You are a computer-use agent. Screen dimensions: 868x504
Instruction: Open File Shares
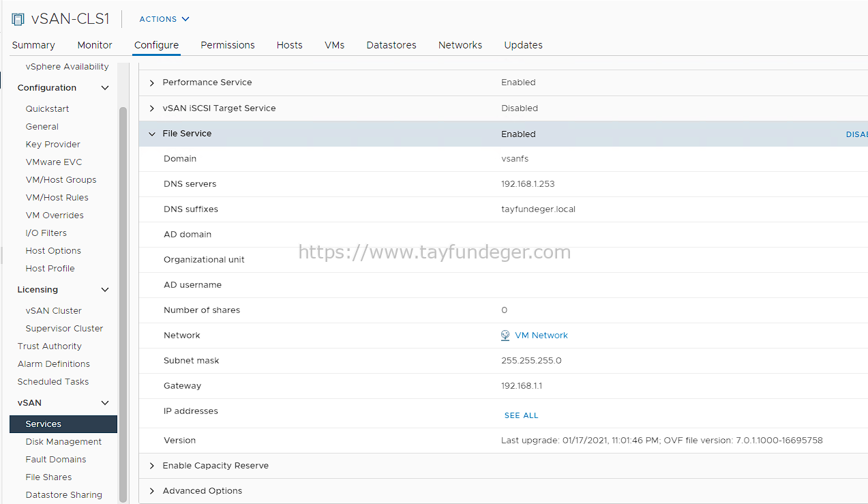[x=48, y=477]
